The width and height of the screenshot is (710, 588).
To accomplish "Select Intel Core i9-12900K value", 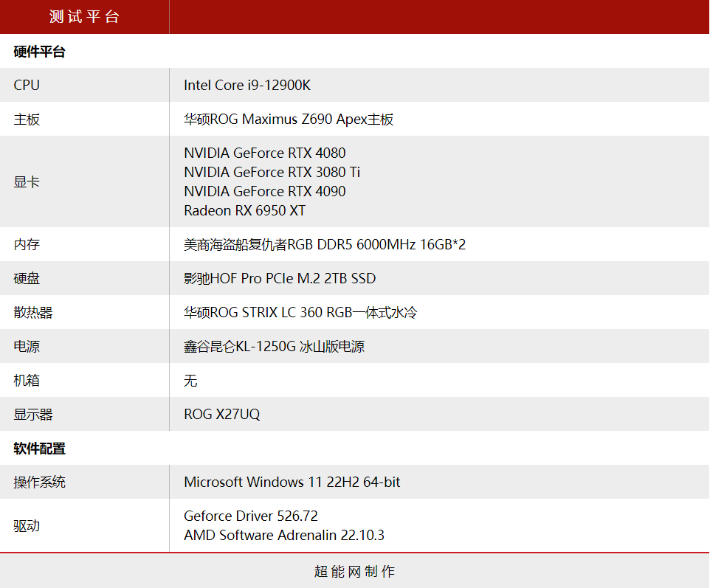I will (247, 85).
